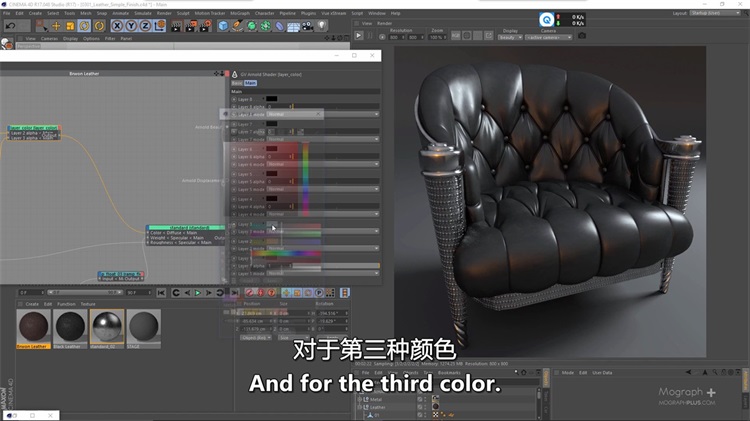This screenshot has width=750, height=421.
Task: Open the Simulate menu
Action: click(143, 13)
